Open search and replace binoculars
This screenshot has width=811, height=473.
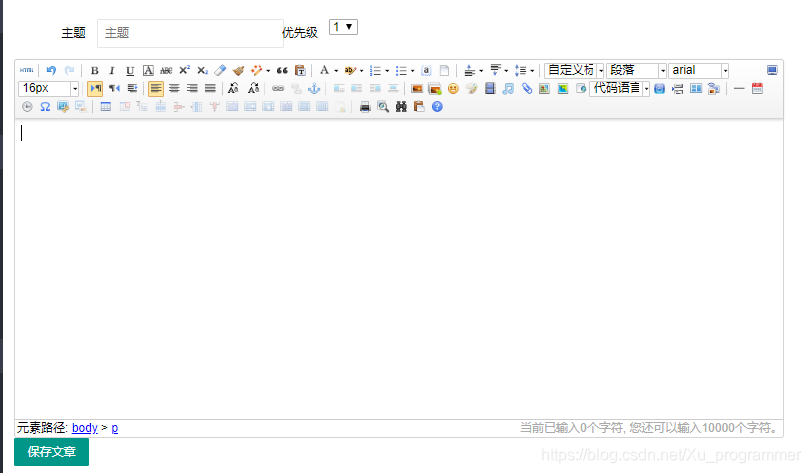click(401, 106)
